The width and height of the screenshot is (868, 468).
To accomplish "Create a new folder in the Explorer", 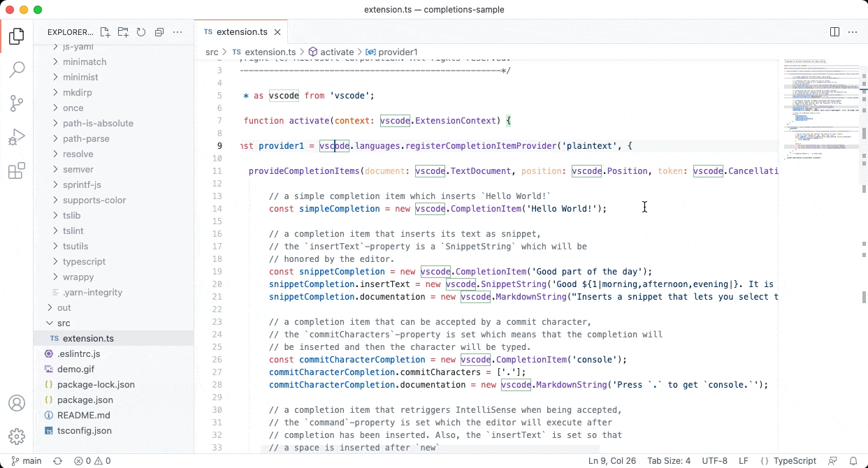I will pyautogui.click(x=122, y=32).
